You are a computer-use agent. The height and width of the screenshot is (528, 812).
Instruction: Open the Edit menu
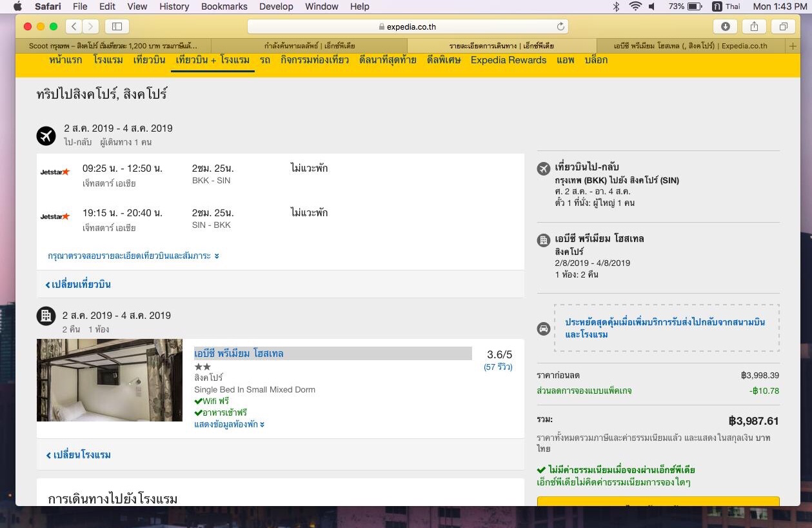coord(107,6)
